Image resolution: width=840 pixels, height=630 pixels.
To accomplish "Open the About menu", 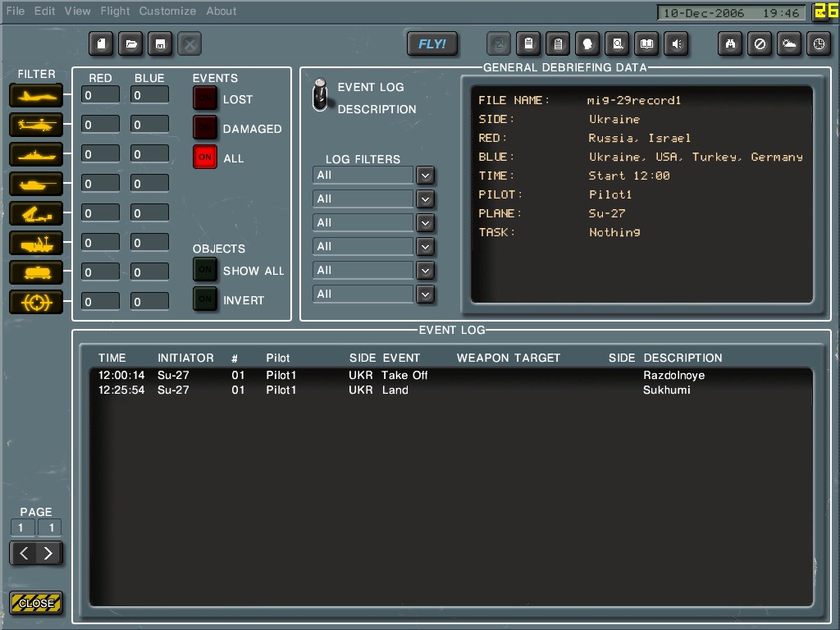I will click(221, 11).
